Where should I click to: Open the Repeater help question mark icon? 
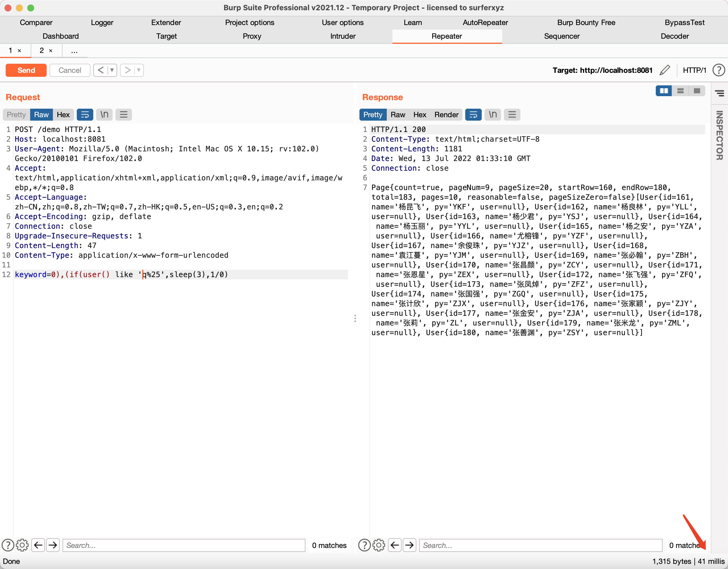[x=718, y=70]
